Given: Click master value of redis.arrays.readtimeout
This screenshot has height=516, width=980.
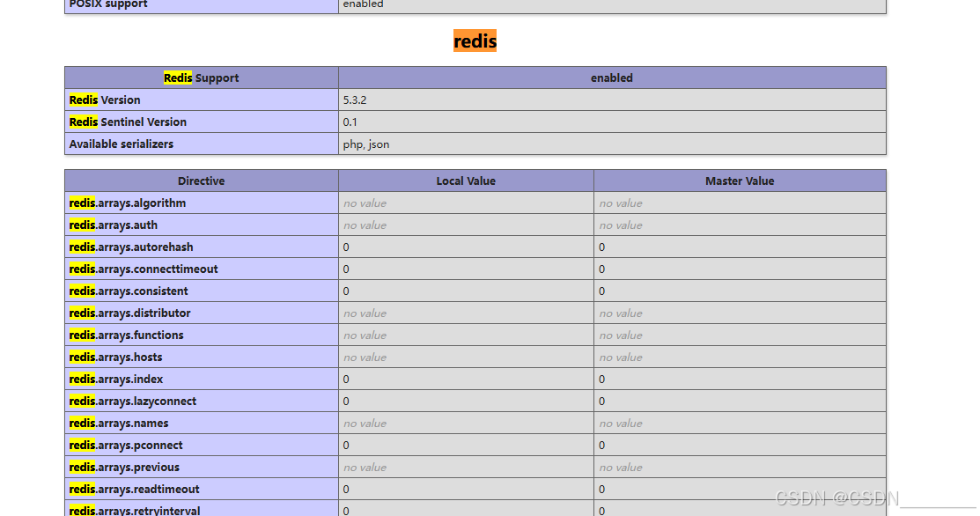Looking at the screenshot, I should [740, 489].
